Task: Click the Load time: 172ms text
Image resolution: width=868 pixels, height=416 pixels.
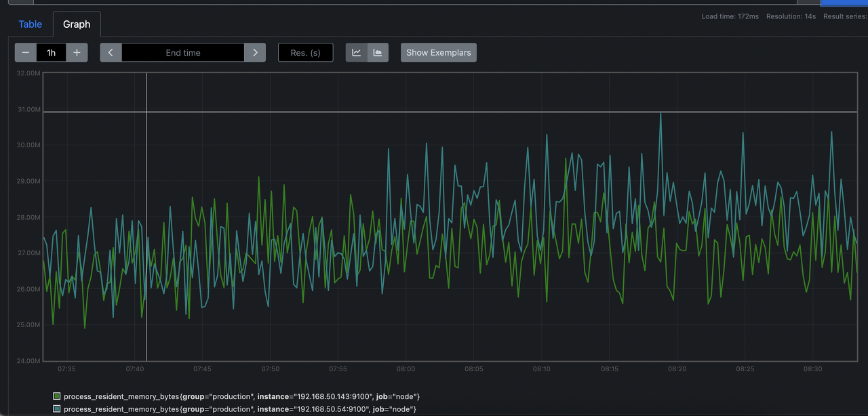Action: pos(730,16)
